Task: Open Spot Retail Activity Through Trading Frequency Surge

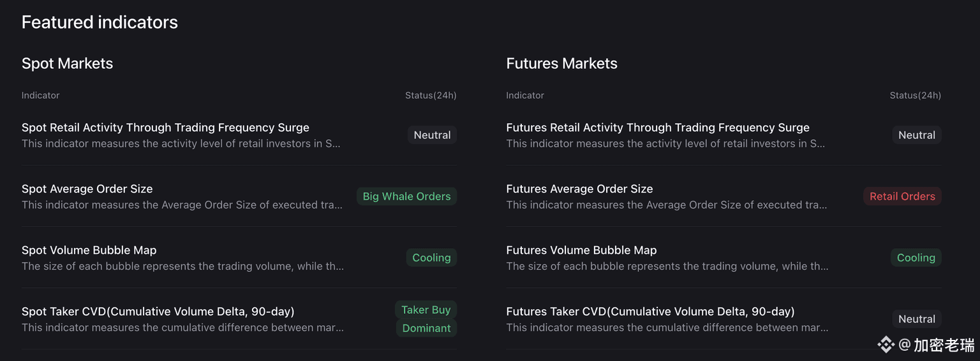Action: 165,128
